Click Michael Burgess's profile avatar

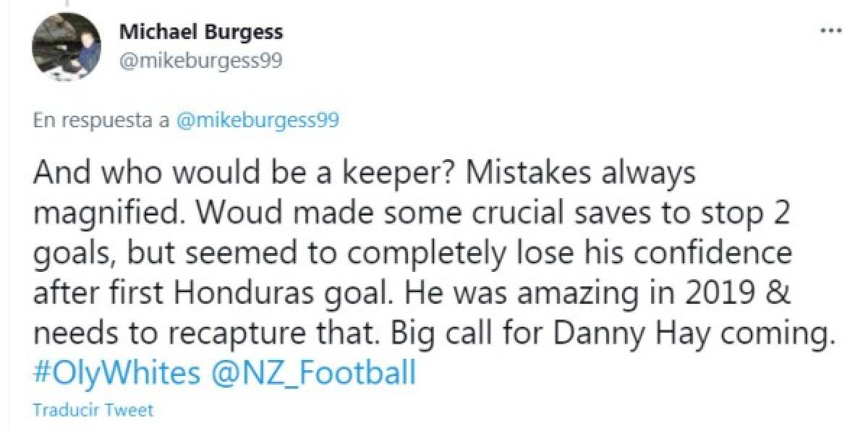coord(67,47)
